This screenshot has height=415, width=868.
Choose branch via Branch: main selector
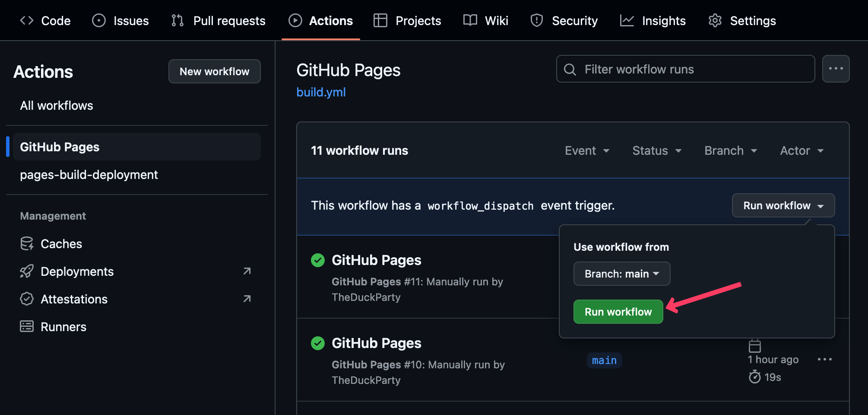point(622,274)
